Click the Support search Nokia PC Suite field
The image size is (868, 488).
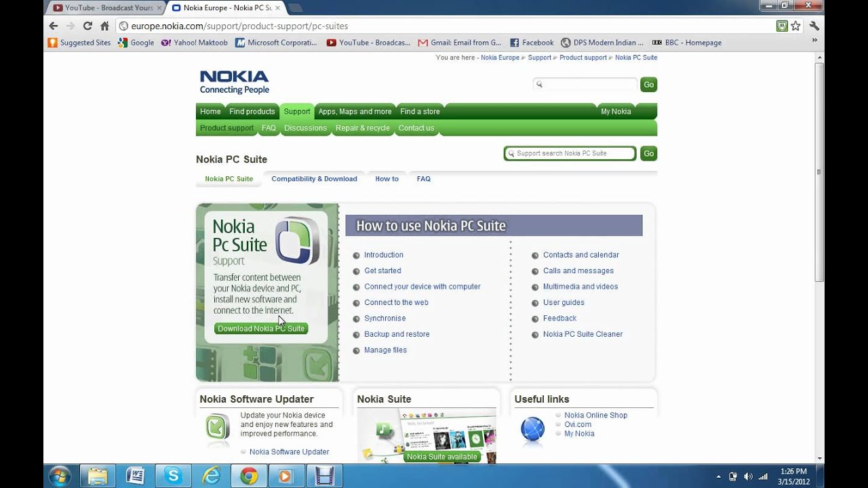pyautogui.click(x=570, y=154)
